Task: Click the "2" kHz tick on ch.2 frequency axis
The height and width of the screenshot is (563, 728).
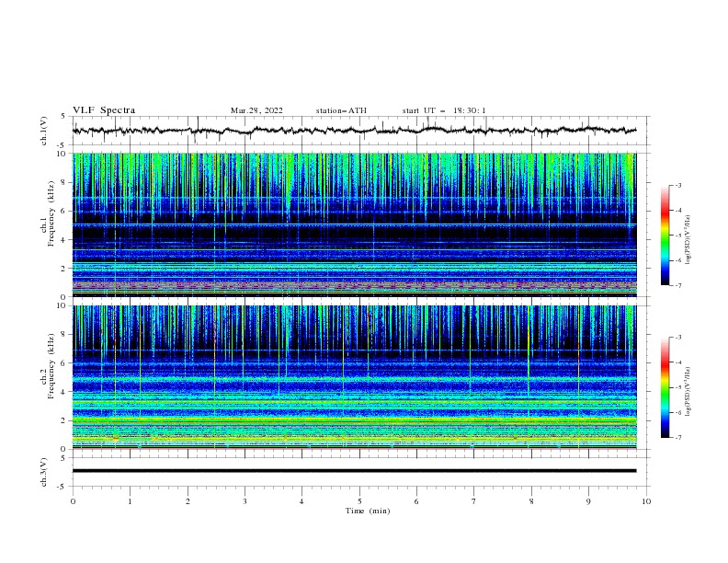Action: point(64,420)
